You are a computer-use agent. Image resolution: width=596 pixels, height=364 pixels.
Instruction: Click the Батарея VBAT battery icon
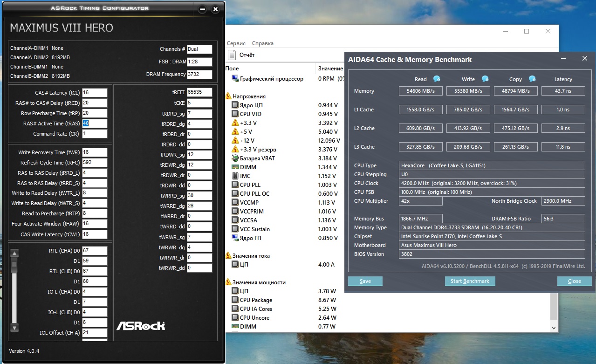pyautogui.click(x=235, y=158)
